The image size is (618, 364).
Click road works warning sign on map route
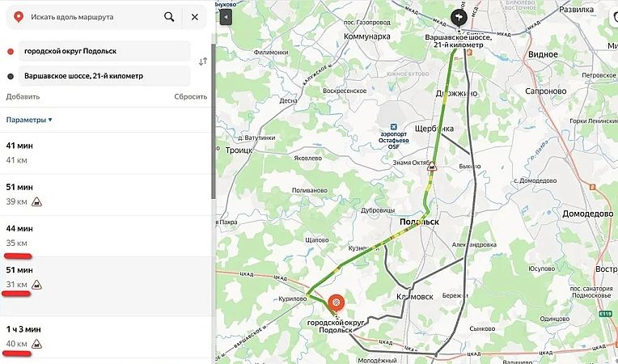pyautogui.click(x=432, y=167)
